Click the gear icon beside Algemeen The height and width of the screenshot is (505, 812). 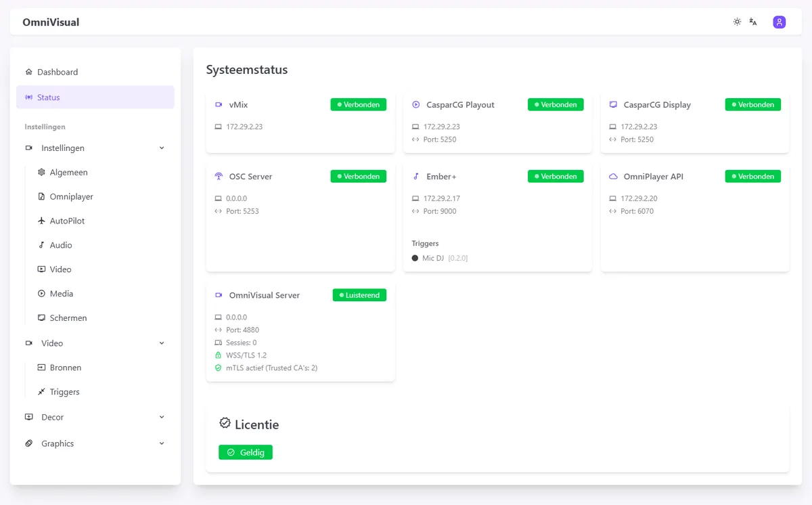click(42, 173)
